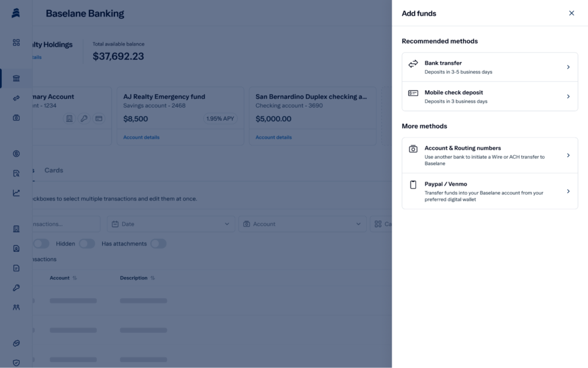This screenshot has height=368, width=588.
Task: Open the two-people icon in the sidebar
Action: click(x=16, y=307)
